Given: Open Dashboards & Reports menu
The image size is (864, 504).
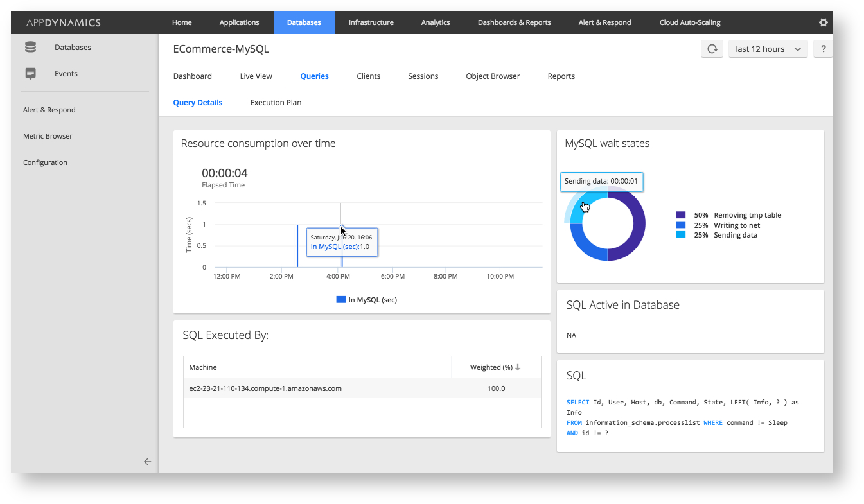Looking at the screenshot, I should (x=514, y=22).
